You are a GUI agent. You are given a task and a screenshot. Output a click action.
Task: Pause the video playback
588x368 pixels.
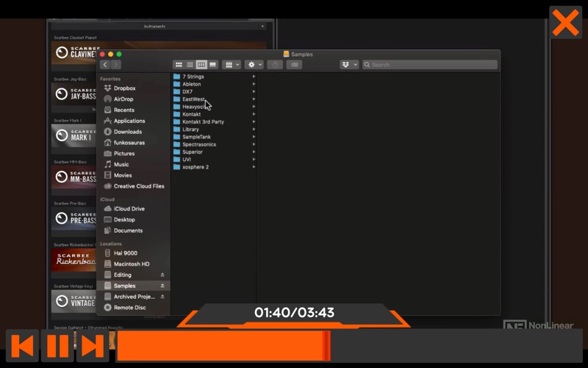click(57, 345)
